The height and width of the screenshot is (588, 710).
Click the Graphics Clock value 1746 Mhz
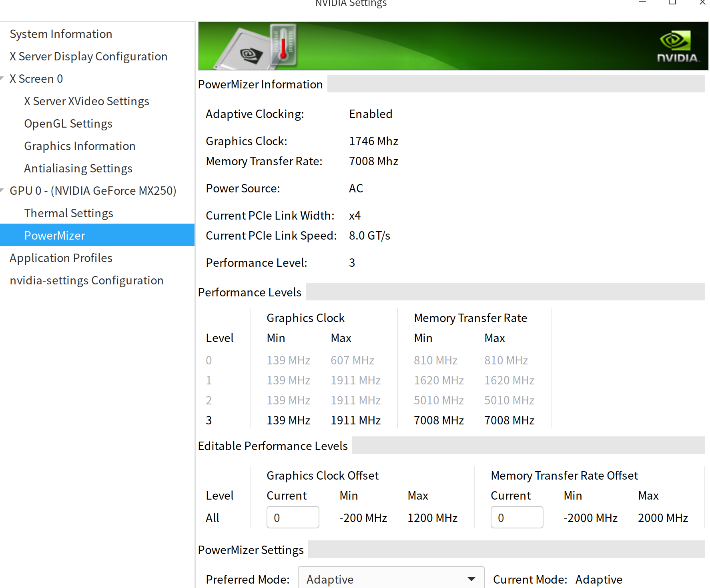point(373,141)
